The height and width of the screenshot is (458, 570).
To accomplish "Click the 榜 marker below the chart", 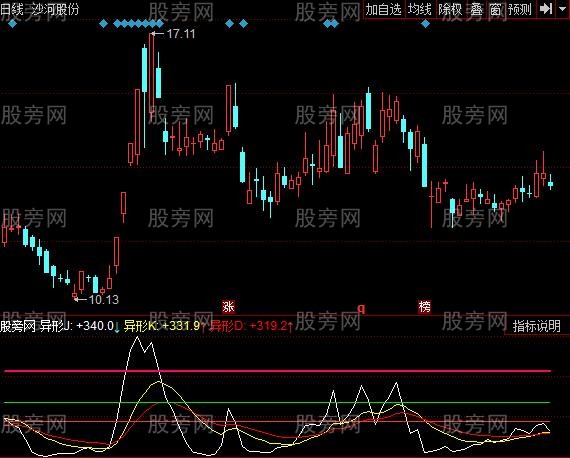I will pos(424,307).
